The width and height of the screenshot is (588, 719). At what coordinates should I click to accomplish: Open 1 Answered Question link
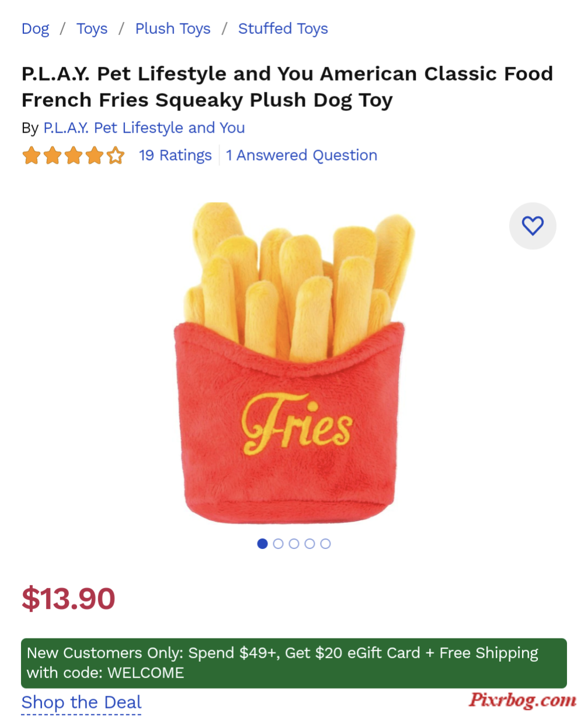[x=301, y=155]
